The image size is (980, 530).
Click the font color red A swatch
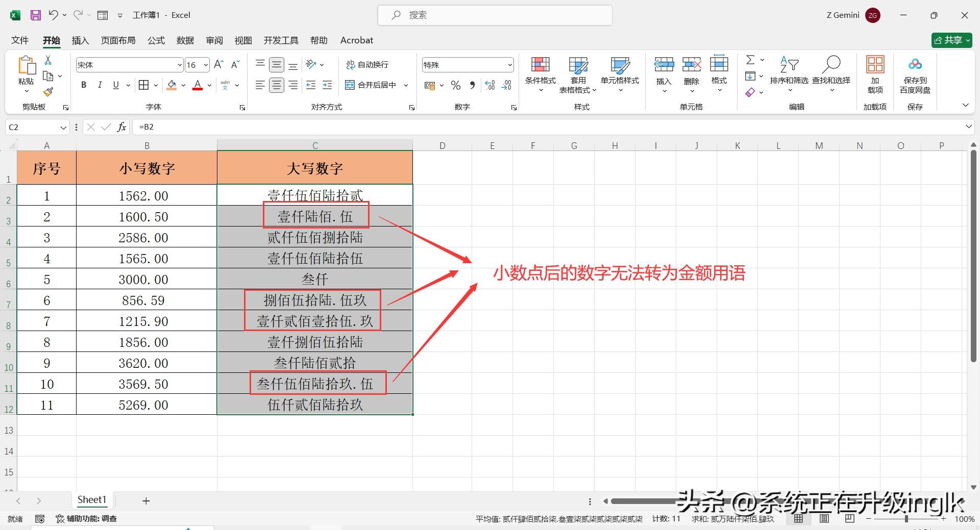click(198, 85)
